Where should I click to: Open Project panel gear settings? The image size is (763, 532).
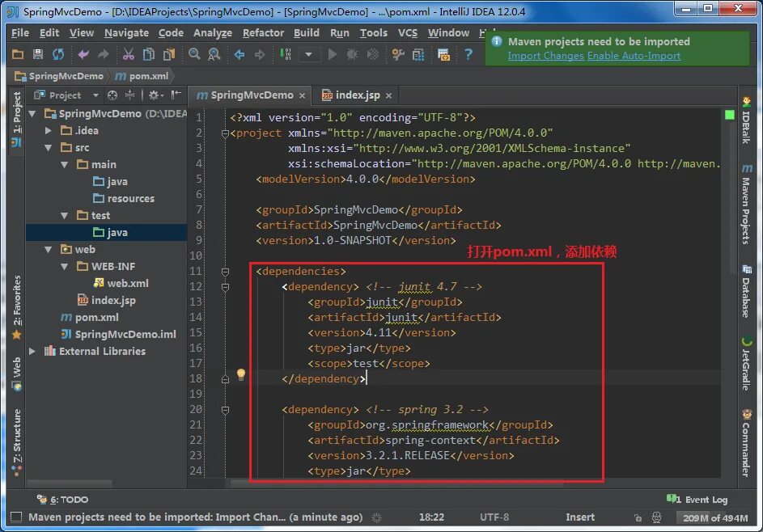point(155,95)
